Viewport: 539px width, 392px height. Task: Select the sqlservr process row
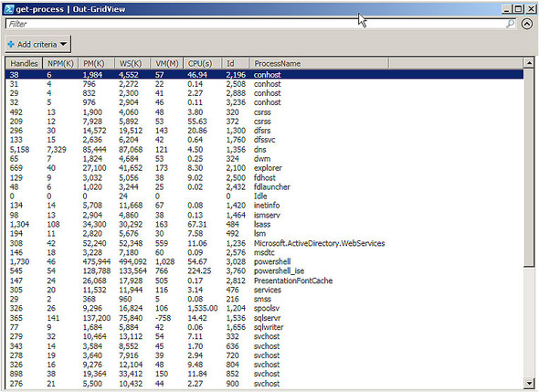click(264, 318)
